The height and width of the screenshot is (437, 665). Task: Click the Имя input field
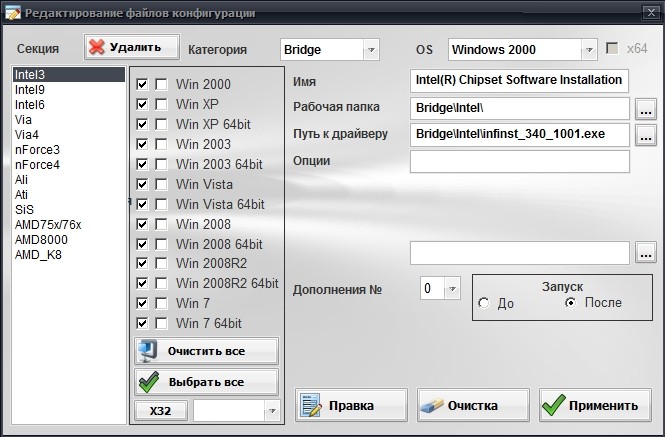[x=519, y=81]
